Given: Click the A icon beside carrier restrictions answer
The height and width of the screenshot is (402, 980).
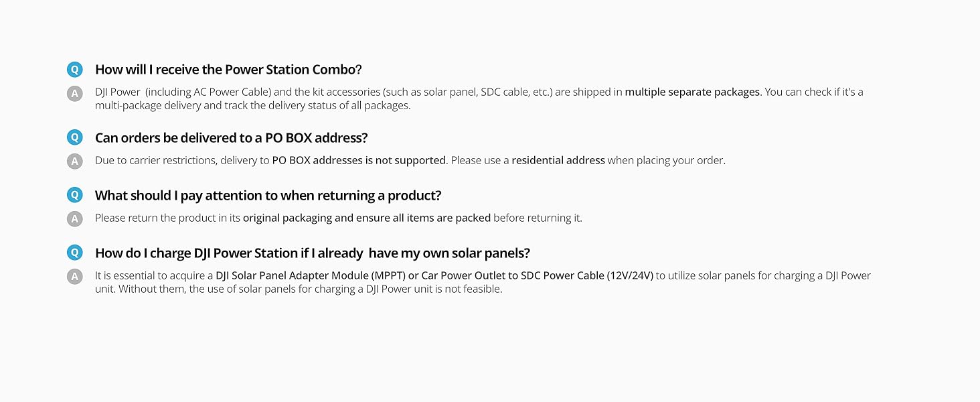Looking at the screenshot, I should click(75, 161).
